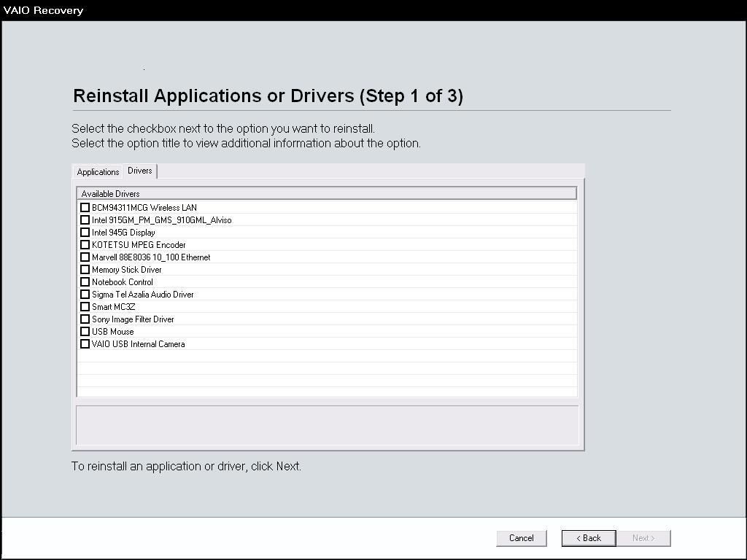Select Sony Image Filter Driver checkbox
The width and height of the screenshot is (747, 560).
(85, 319)
